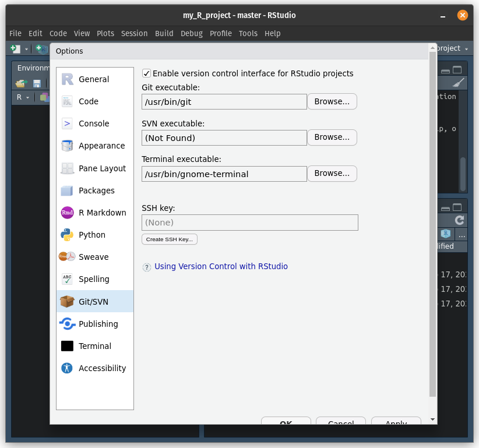This screenshot has width=479, height=448.
Task: Open the Spelling options panel
Action: [93, 279]
